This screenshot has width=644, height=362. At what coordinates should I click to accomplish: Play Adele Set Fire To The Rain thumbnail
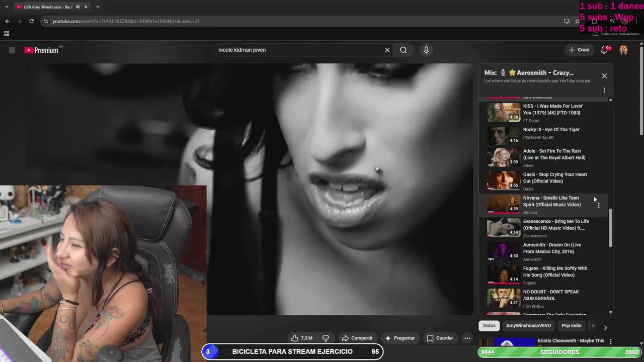click(x=504, y=157)
